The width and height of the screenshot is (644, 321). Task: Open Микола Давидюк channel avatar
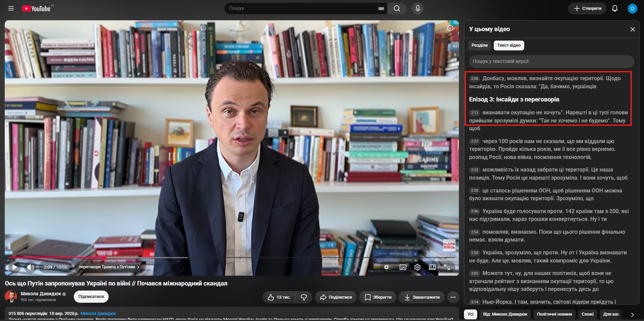pos(11,296)
